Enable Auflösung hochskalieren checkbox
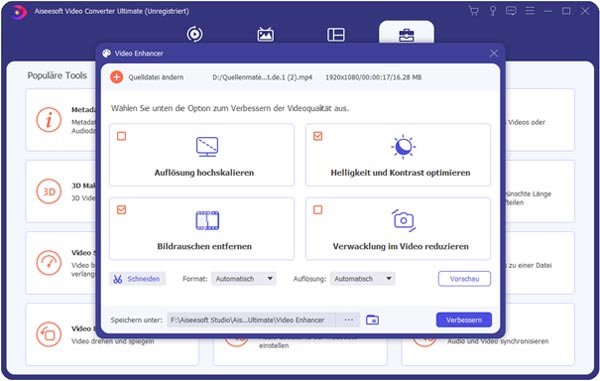600x381 pixels. pos(121,136)
